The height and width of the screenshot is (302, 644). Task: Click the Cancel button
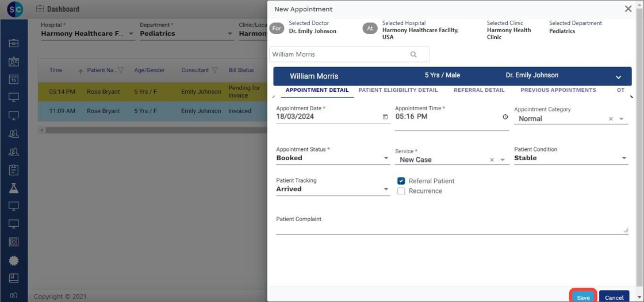click(614, 297)
